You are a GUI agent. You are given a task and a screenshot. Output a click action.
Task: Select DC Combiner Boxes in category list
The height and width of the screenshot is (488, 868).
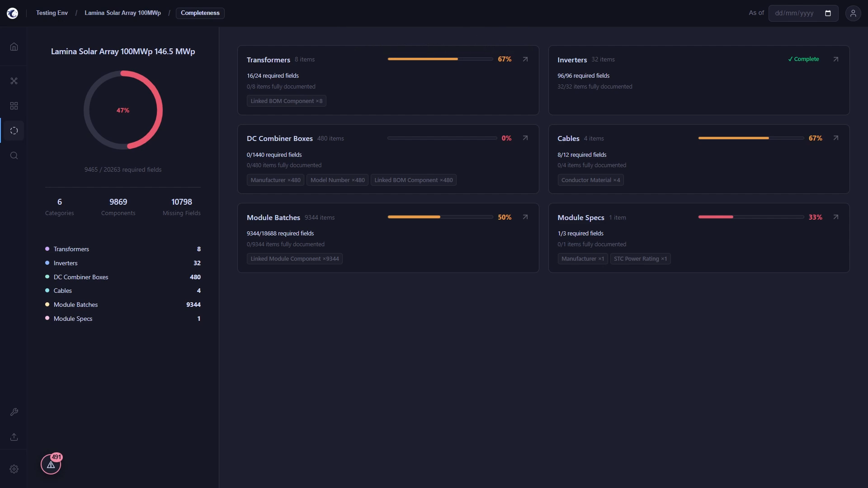pyautogui.click(x=123, y=277)
